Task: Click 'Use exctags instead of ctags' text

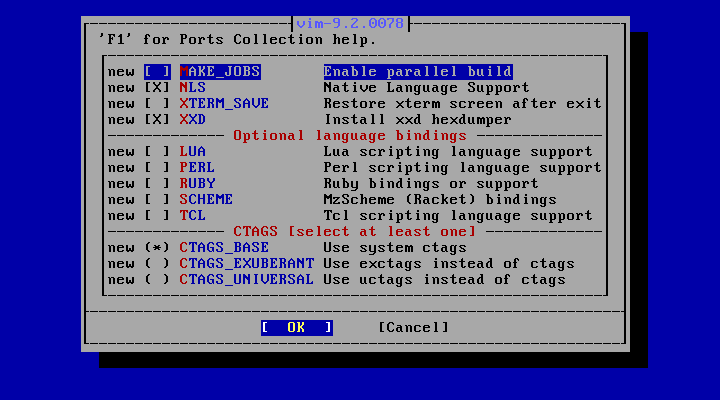Action: 449,264
